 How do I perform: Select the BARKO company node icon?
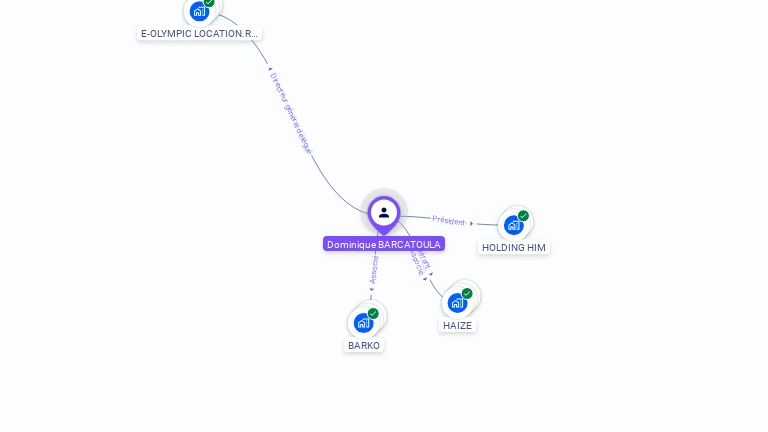pos(363,323)
